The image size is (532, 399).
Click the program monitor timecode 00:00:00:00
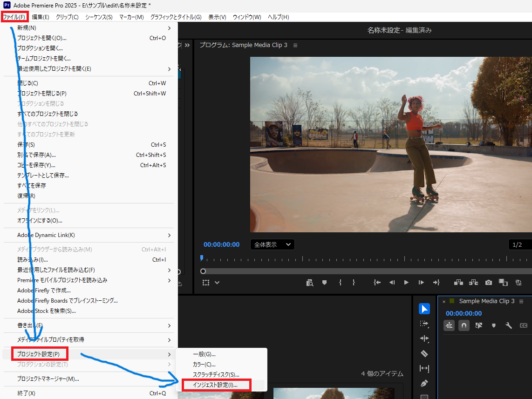pyautogui.click(x=222, y=244)
